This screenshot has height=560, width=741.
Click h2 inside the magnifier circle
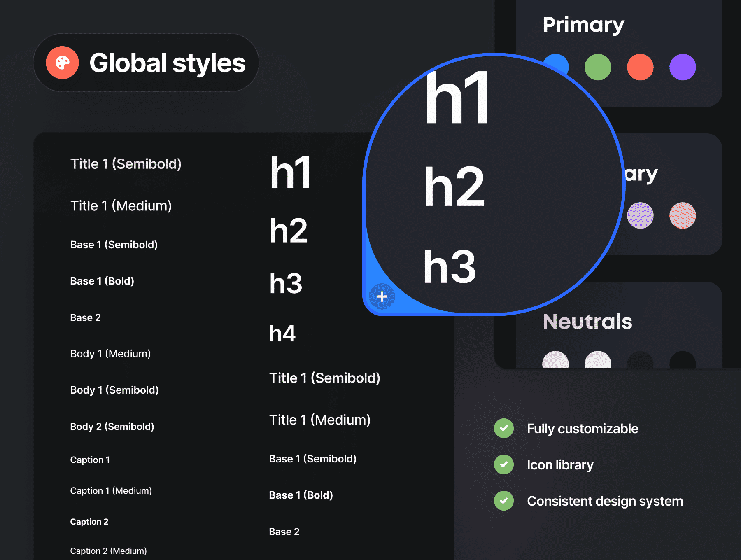click(x=454, y=186)
